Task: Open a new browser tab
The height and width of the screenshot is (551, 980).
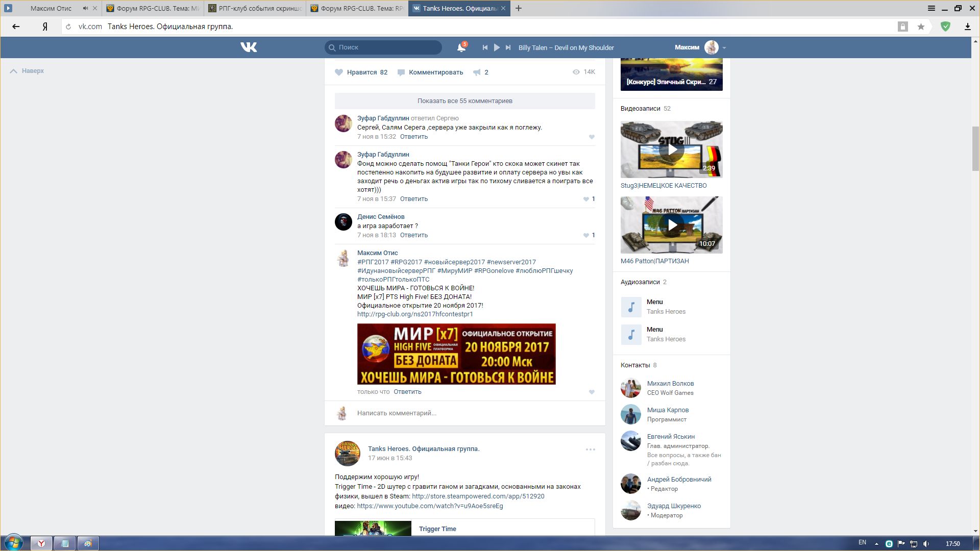Action: [519, 8]
